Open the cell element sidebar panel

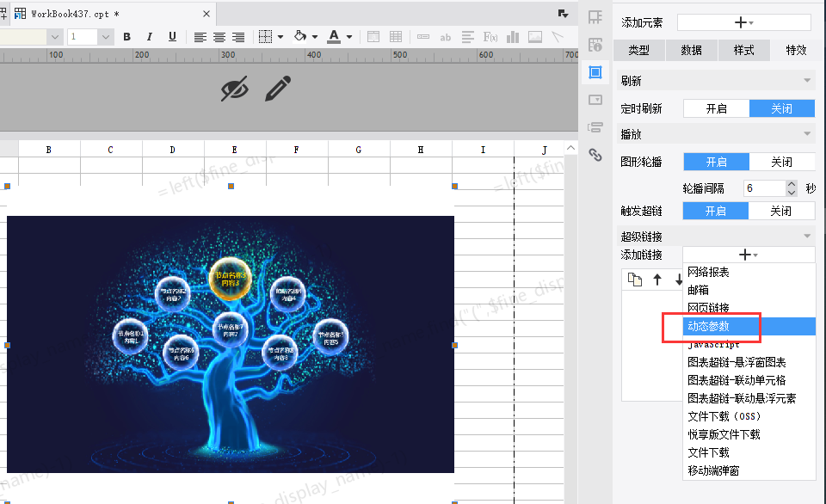tap(595, 17)
